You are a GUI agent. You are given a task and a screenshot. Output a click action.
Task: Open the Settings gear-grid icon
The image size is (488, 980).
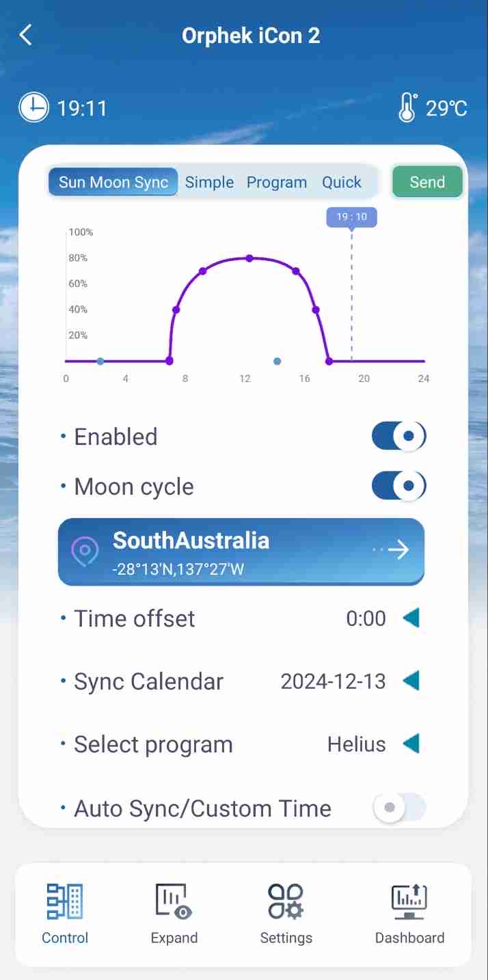[286, 901]
